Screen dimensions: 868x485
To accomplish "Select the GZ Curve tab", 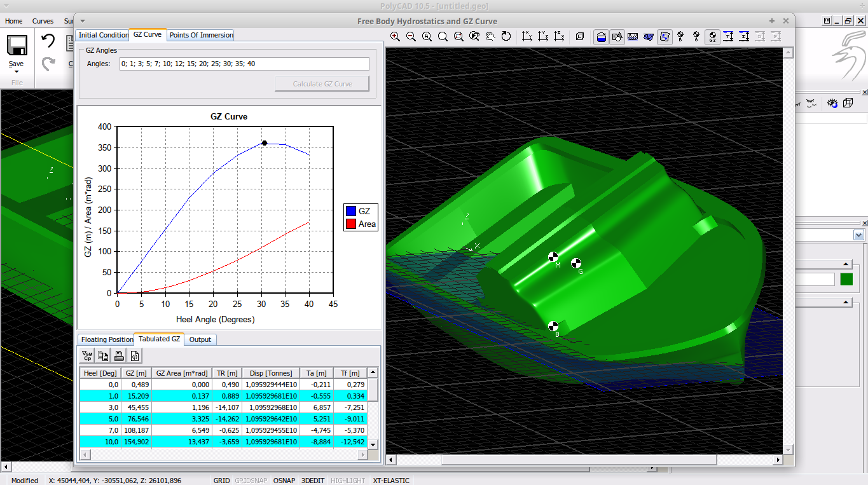I will point(148,34).
